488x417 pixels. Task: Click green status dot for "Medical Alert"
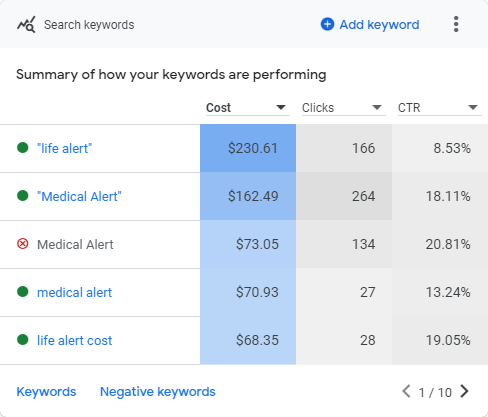click(23, 196)
